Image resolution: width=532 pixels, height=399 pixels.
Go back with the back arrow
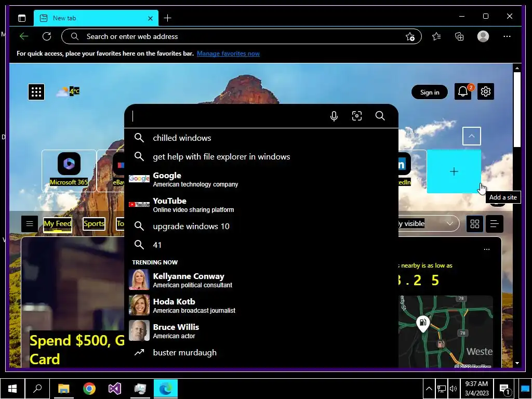[24, 36]
